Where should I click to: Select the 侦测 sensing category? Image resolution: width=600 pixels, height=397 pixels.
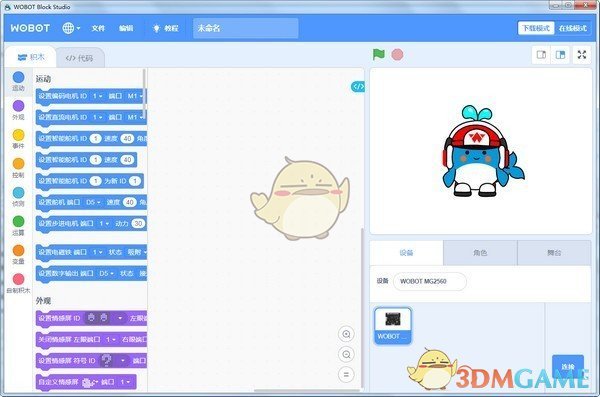point(18,196)
